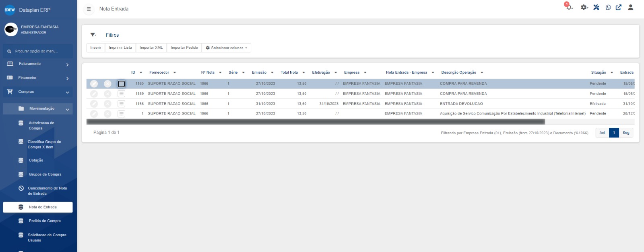
Task: Open the user profile icon
Action: (x=631, y=7)
